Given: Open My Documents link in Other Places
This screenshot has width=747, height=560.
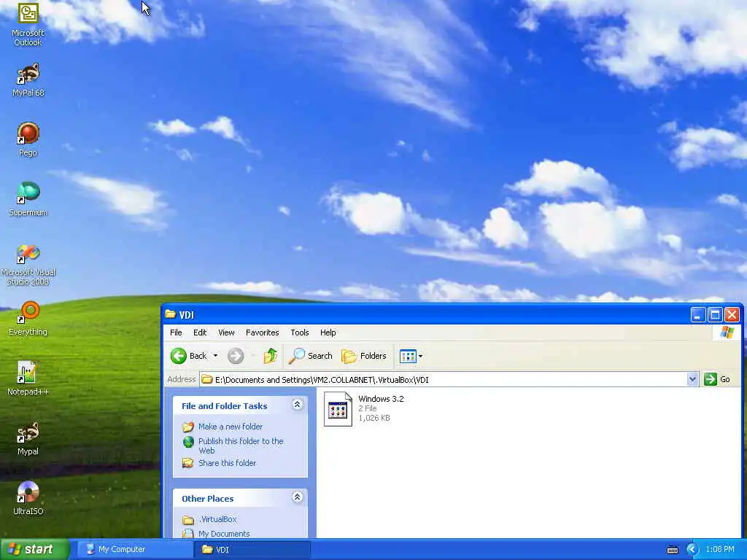Looking at the screenshot, I should (x=224, y=534).
